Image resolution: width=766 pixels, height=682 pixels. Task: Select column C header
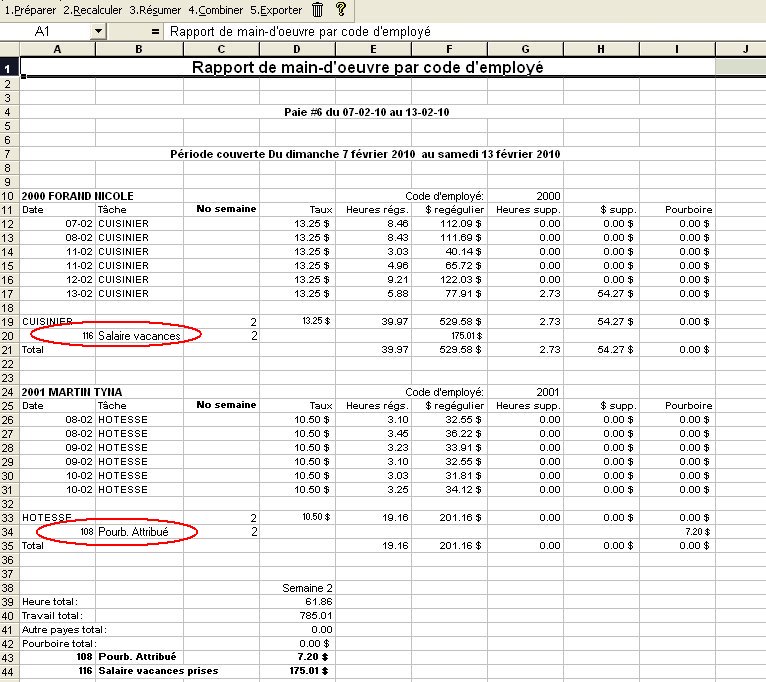point(221,49)
